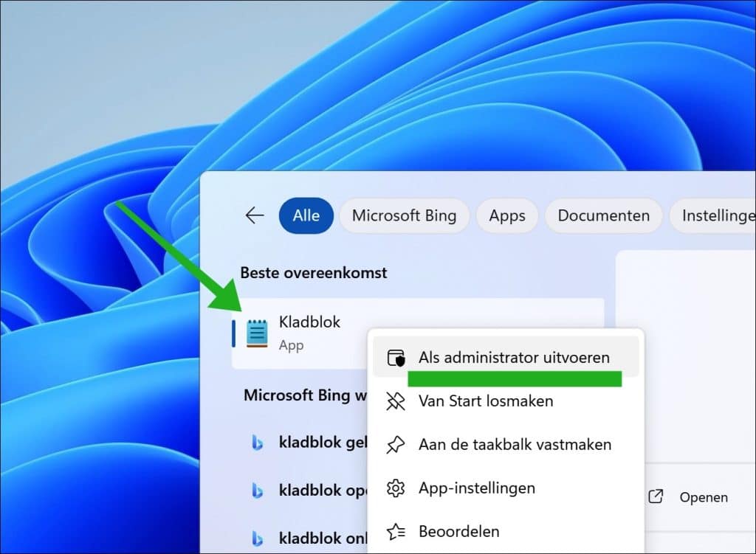Select the Alle filter tab
Viewport: 756px width, 554px height.
coord(306,215)
